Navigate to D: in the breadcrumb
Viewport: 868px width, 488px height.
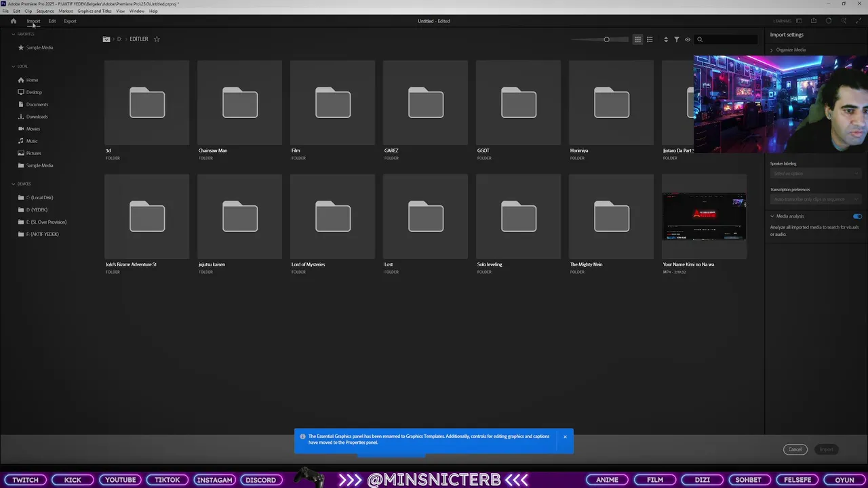[x=119, y=39]
